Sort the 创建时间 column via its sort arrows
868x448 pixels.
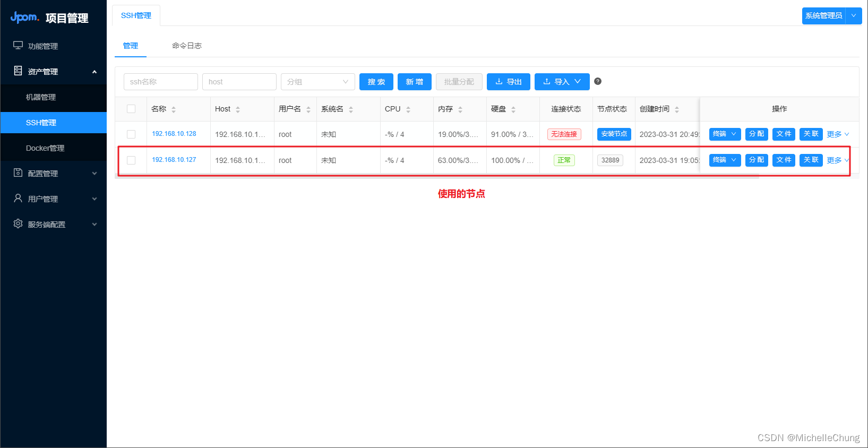[x=677, y=109]
